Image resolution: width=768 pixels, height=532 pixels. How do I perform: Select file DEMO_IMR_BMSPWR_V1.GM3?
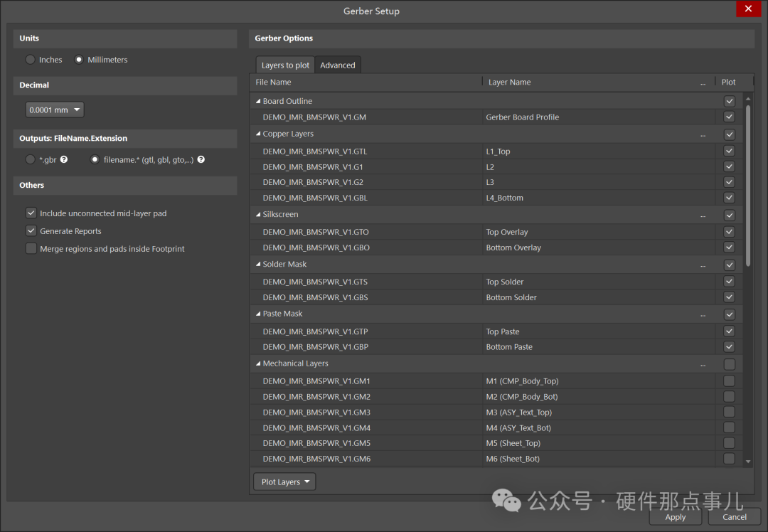click(316, 413)
